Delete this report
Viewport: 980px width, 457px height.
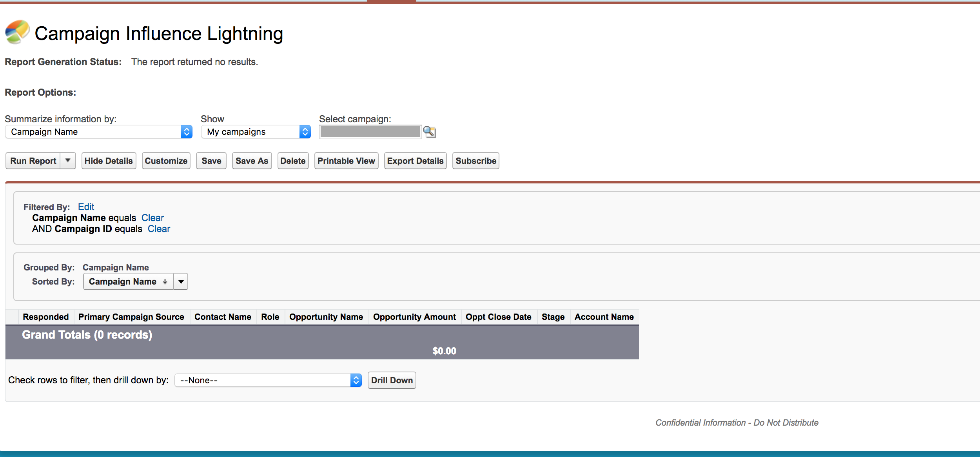pos(293,161)
